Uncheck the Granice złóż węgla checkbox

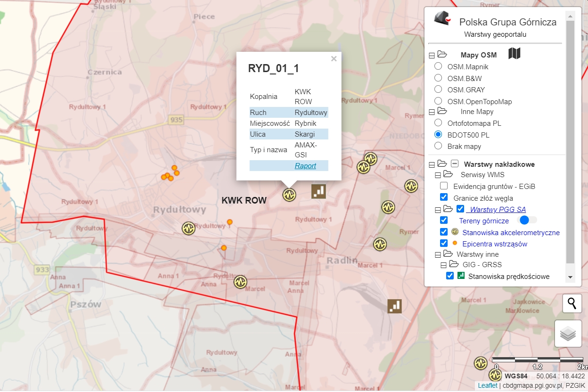click(444, 197)
